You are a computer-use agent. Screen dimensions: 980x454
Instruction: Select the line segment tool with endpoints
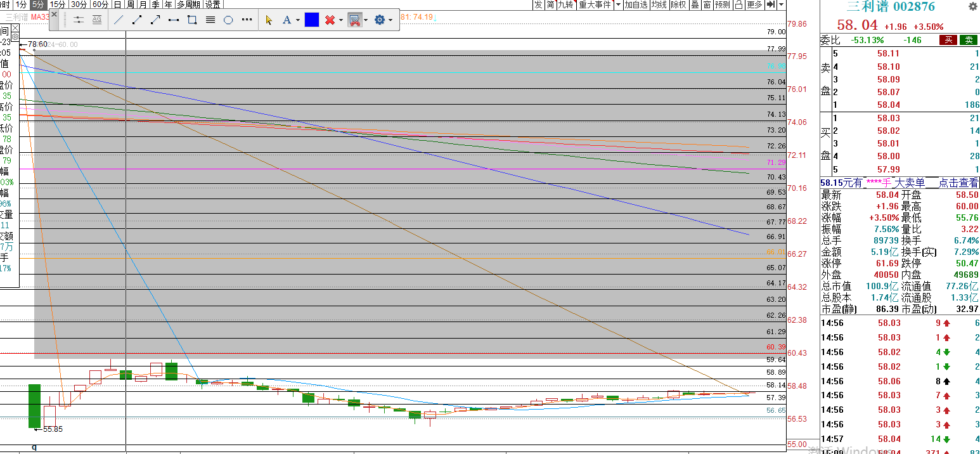pyautogui.click(x=137, y=20)
